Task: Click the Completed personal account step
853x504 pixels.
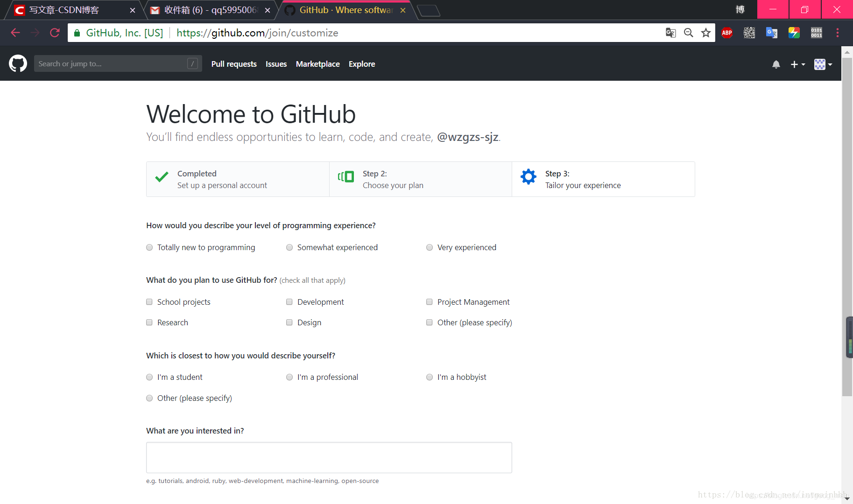Action: click(238, 179)
